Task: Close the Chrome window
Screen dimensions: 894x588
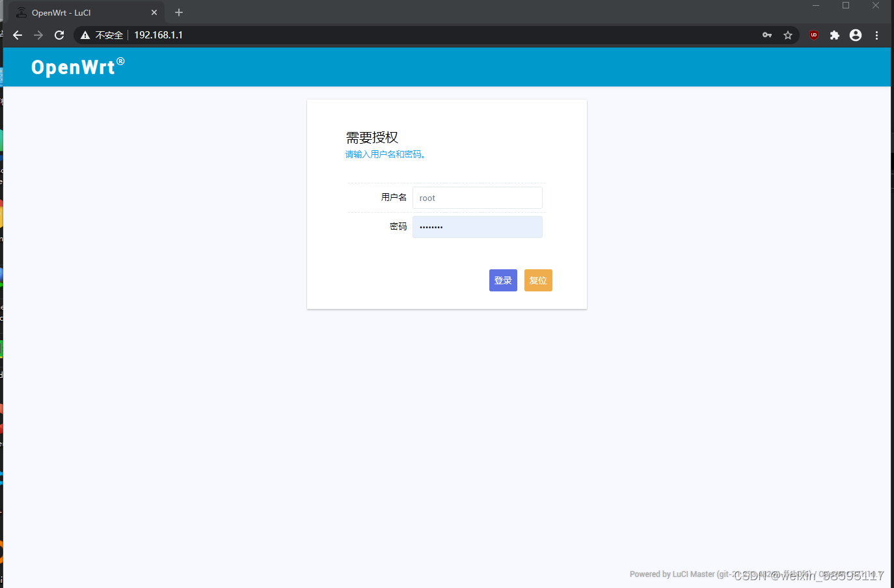Action: pos(876,6)
